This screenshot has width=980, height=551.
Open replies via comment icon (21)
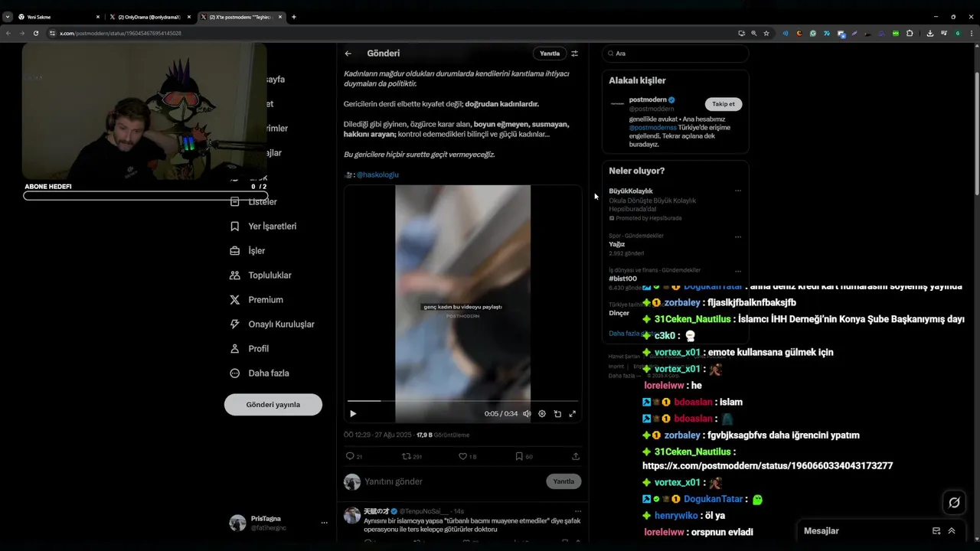[354, 456]
